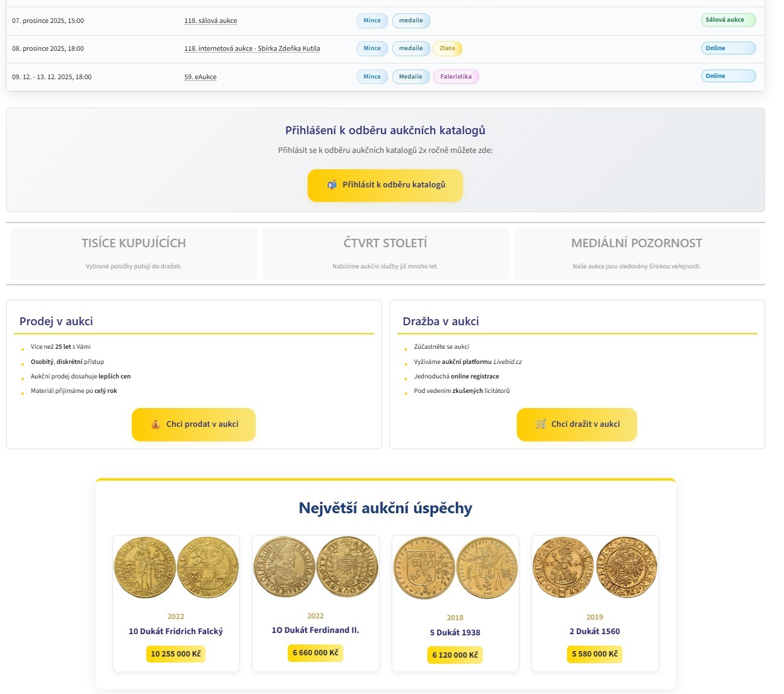Open the 118. sálová aukce link
The width and height of the screenshot is (784, 694).
pyautogui.click(x=210, y=21)
